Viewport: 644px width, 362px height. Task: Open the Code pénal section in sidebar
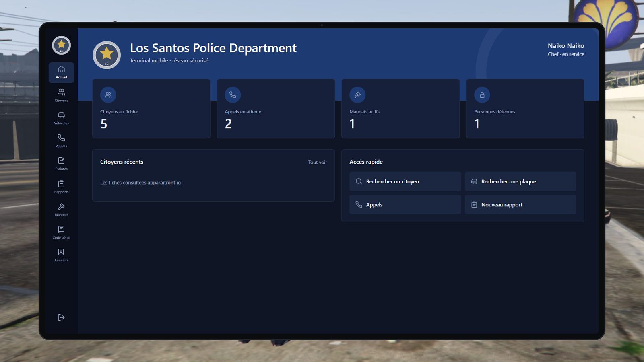coord(61,232)
